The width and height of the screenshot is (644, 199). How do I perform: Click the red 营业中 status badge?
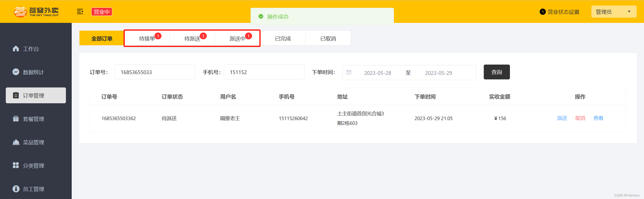pyautogui.click(x=102, y=12)
